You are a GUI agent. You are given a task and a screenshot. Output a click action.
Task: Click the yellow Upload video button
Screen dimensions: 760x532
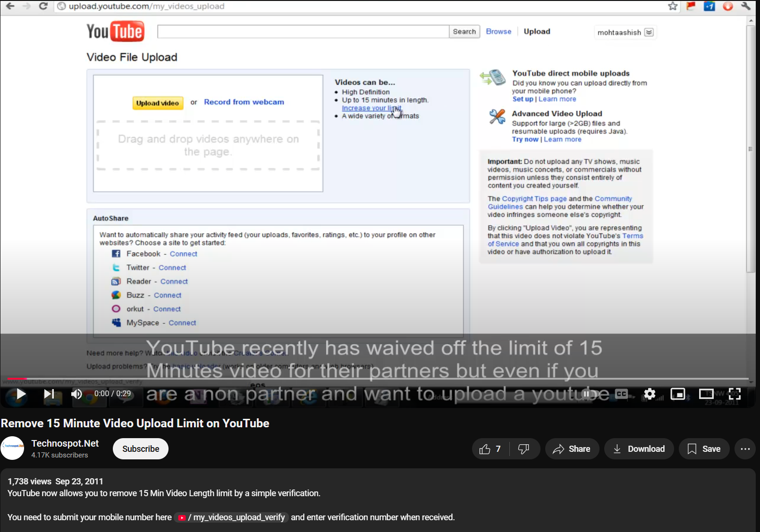(158, 103)
